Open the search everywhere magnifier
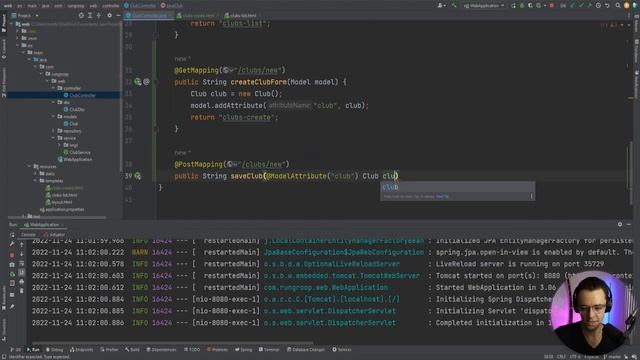Image resolution: width=640 pixels, height=360 pixels. [x=618, y=6]
